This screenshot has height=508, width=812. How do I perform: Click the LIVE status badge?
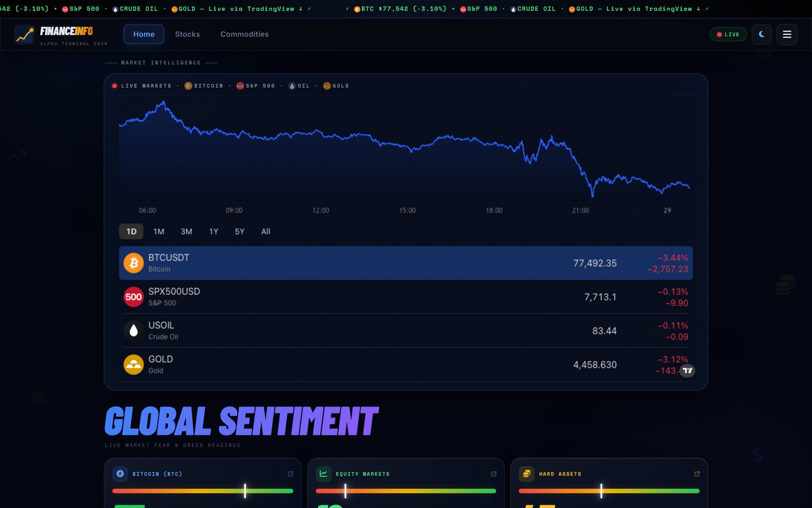tap(728, 34)
